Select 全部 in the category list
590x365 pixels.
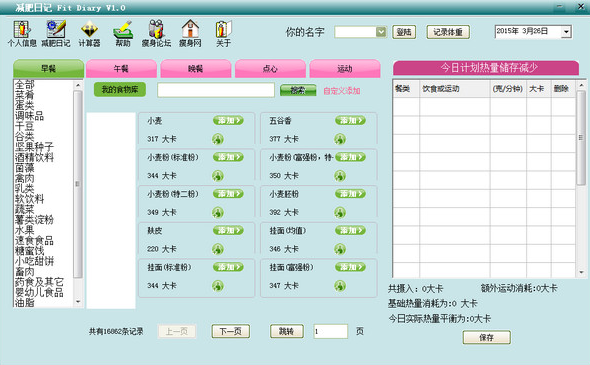coord(24,85)
